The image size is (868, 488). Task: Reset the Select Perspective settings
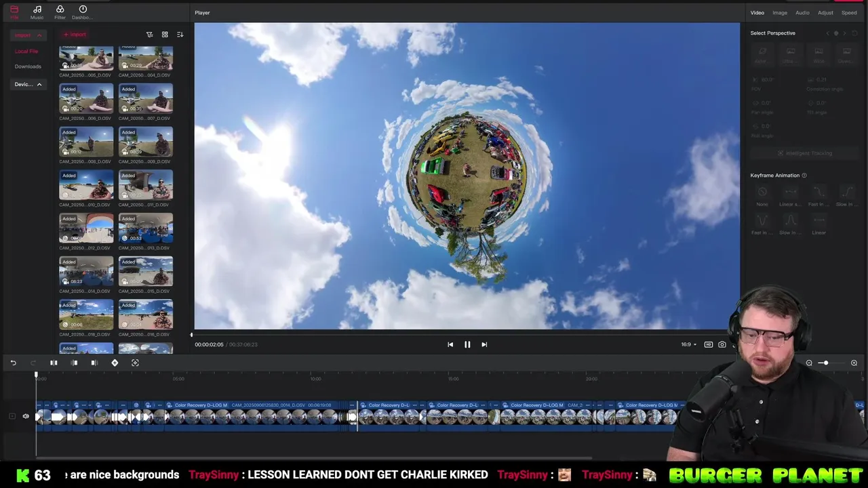854,33
